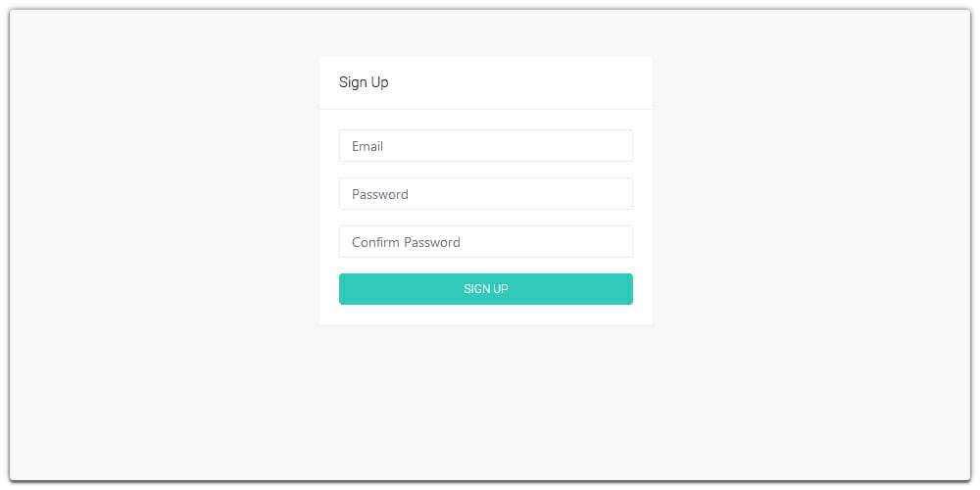980x490 pixels.
Task: Click the white card area below the SIGN UP button
Action: click(486, 315)
